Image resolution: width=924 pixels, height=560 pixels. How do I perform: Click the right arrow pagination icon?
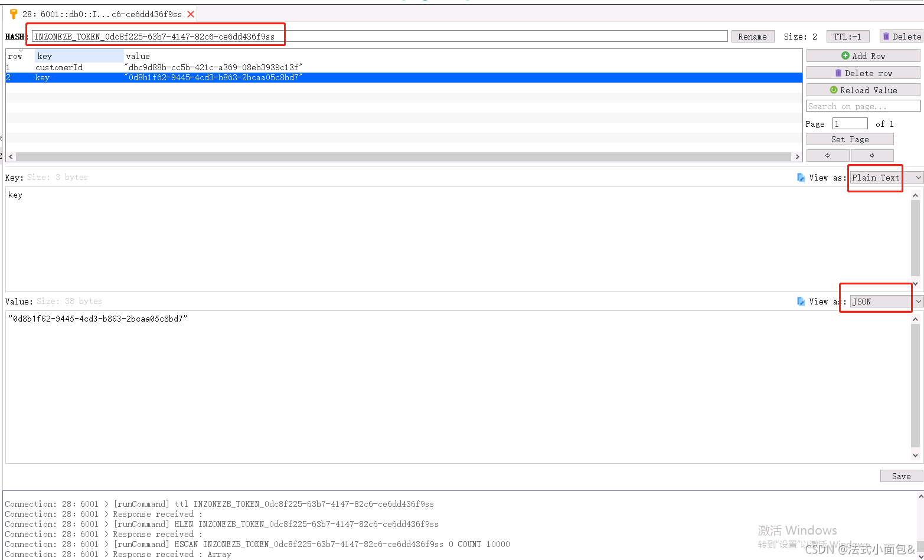[872, 155]
